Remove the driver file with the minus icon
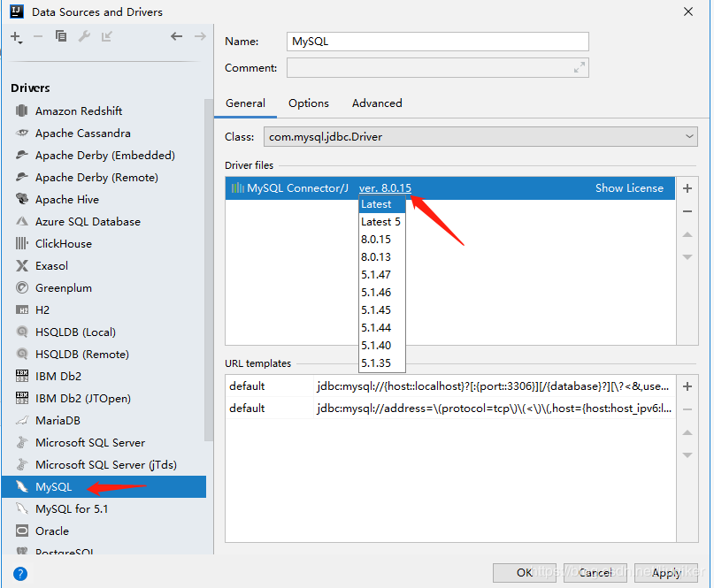The width and height of the screenshot is (714, 588). (x=688, y=210)
